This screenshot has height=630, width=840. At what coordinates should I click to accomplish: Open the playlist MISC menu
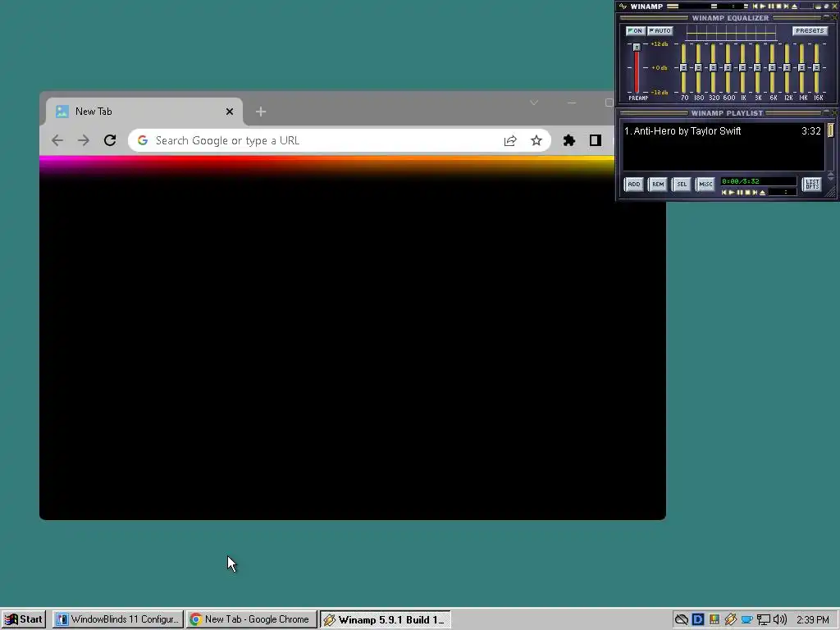(x=705, y=185)
